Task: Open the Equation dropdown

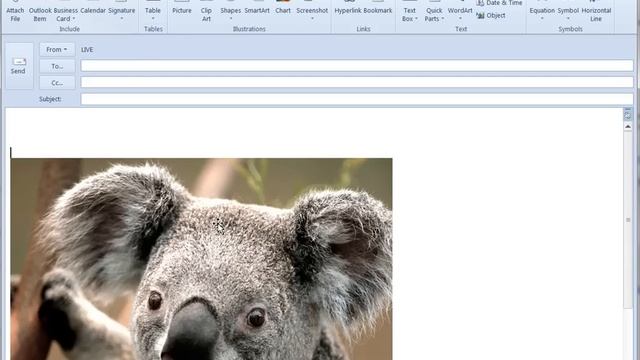Action: 542,11
